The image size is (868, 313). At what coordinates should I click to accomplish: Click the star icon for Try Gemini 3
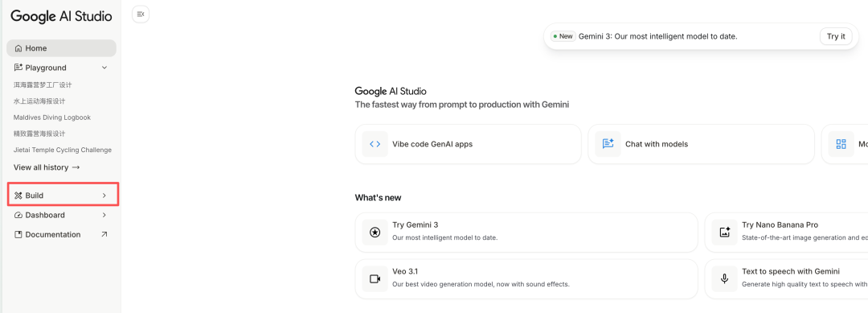coord(375,232)
